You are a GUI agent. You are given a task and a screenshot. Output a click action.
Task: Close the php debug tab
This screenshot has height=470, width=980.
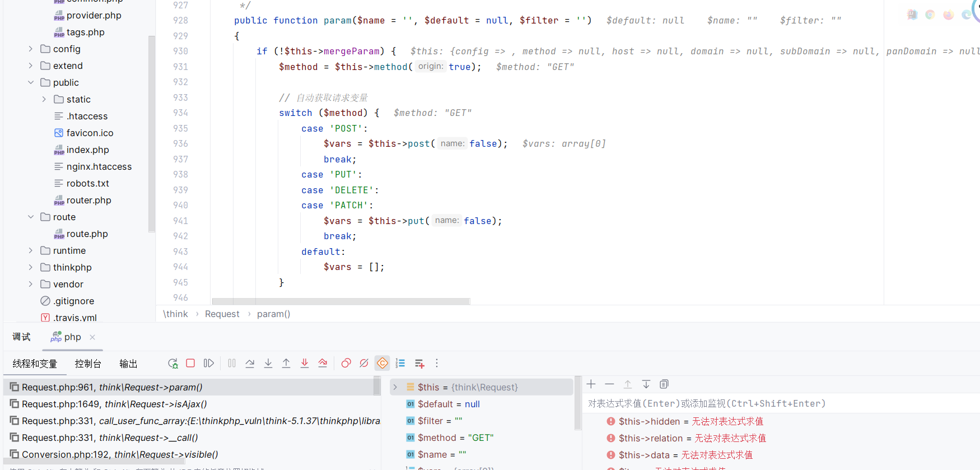(x=92, y=337)
